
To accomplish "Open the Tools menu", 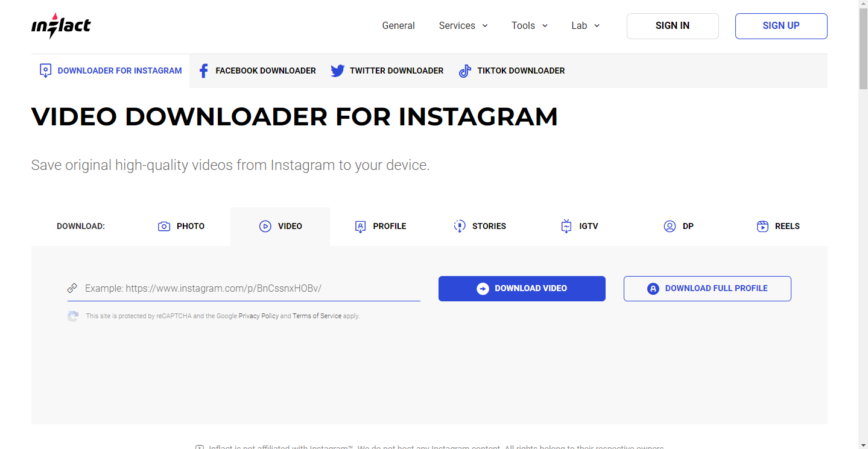I will click(x=530, y=25).
